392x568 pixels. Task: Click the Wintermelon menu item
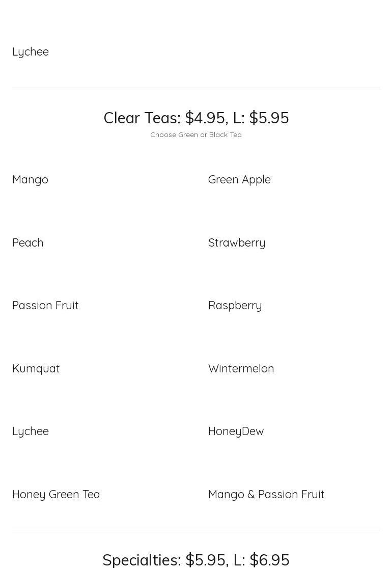tap(241, 368)
